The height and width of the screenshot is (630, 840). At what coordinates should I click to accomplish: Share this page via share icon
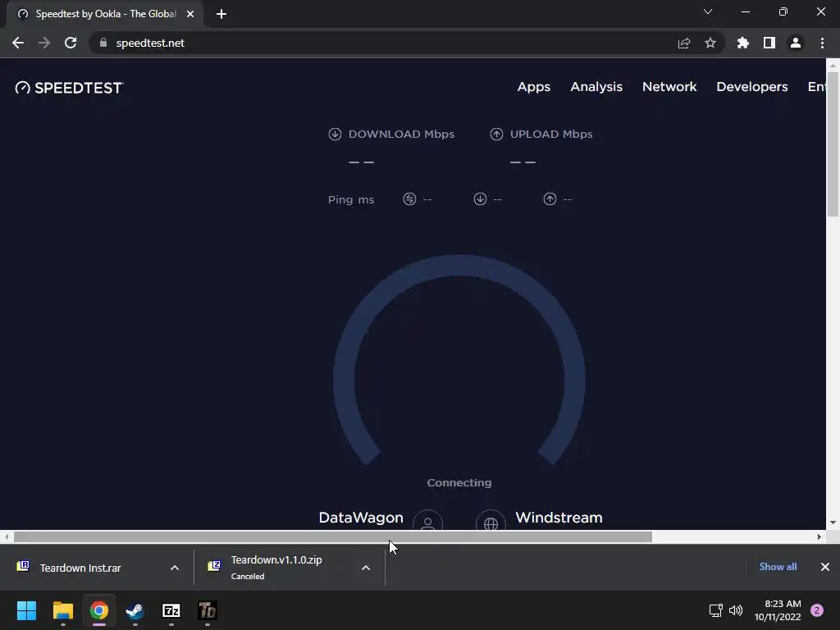684,43
